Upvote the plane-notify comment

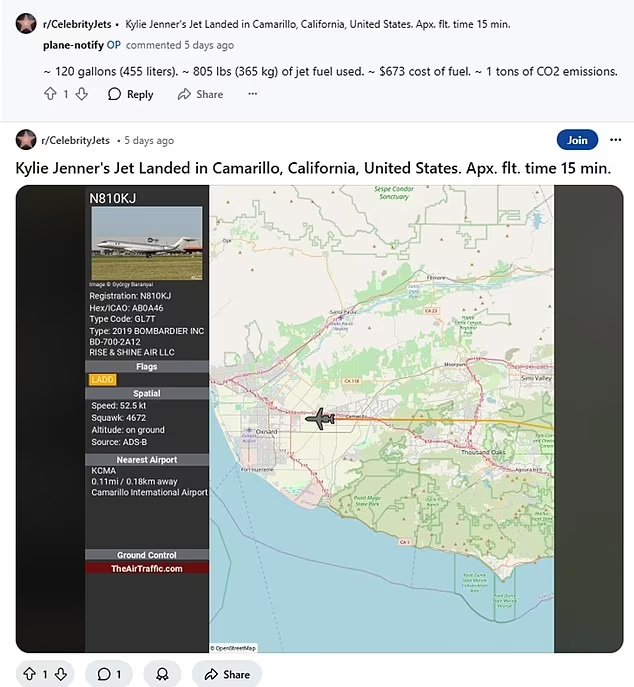[50, 94]
